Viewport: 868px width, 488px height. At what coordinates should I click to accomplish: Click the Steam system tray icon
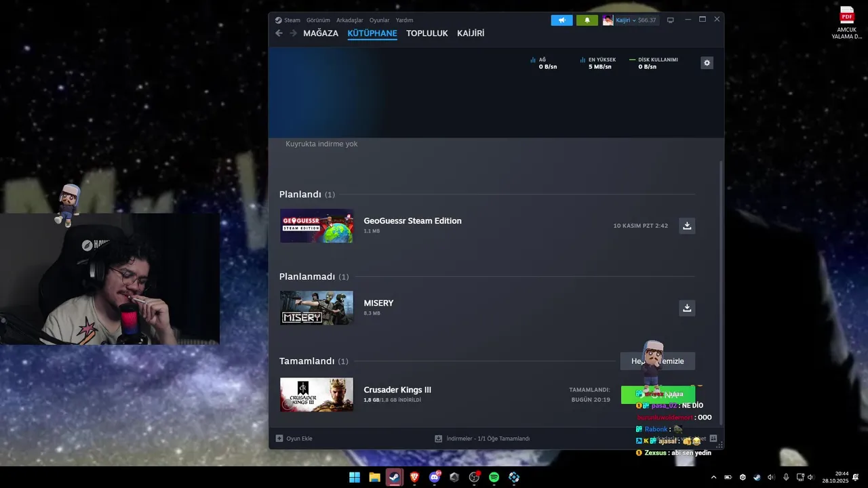757,477
